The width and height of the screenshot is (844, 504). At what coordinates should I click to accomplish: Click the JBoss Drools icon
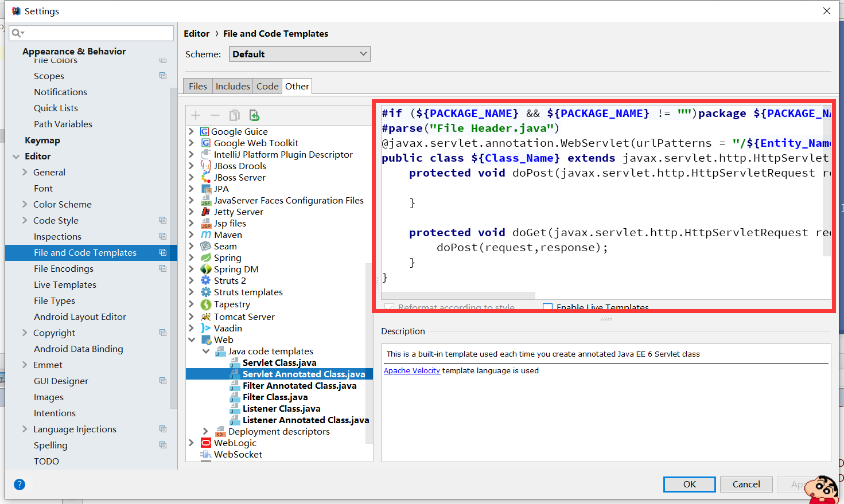205,166
